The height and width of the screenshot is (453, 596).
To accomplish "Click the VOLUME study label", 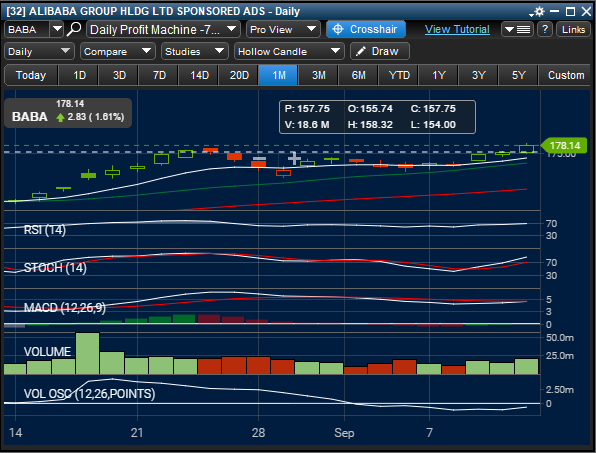I will pyautogui.click(x=47, y=352).
